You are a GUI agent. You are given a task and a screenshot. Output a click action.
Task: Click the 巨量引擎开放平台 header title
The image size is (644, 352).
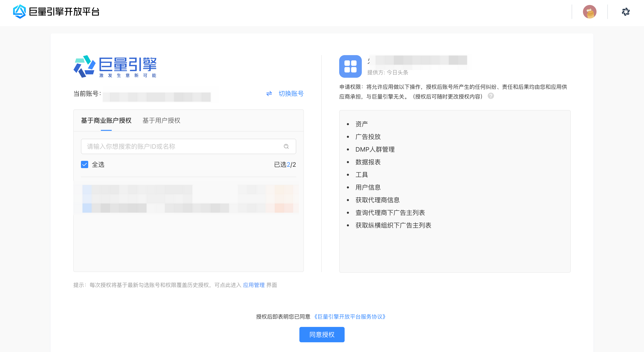coord(64,12)
